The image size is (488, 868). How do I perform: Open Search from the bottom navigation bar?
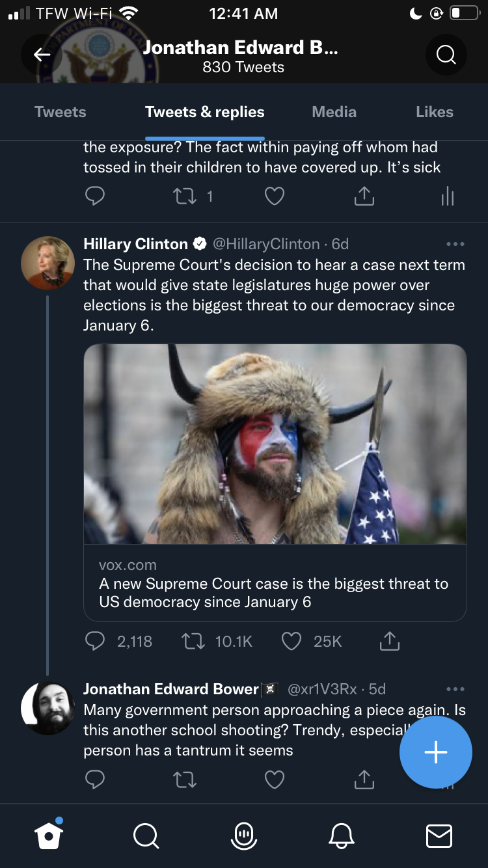coord(145,835)
